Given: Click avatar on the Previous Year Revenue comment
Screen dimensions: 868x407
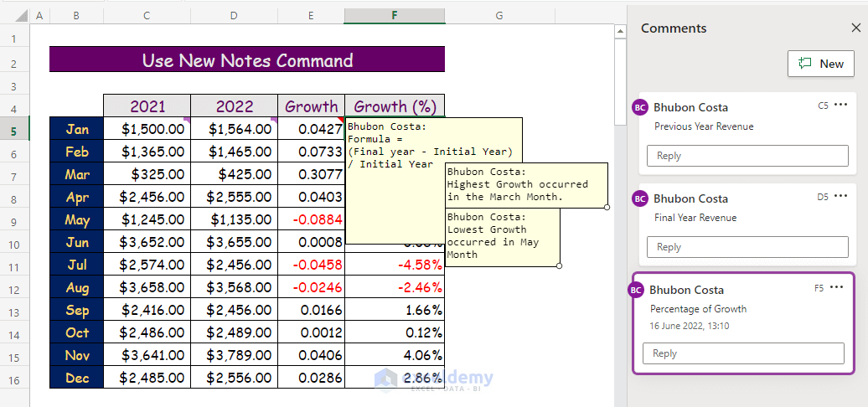Looking at the screenshot, I should click(x=640, y=107).
